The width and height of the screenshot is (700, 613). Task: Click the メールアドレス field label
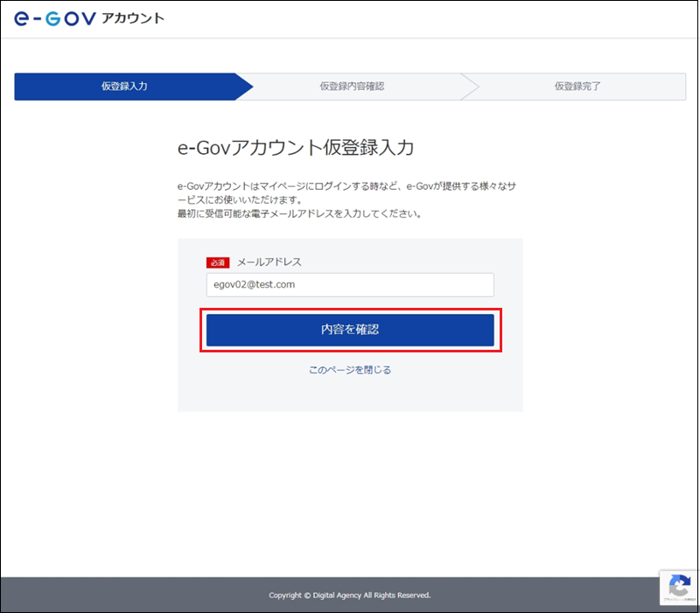coord(269,262)
